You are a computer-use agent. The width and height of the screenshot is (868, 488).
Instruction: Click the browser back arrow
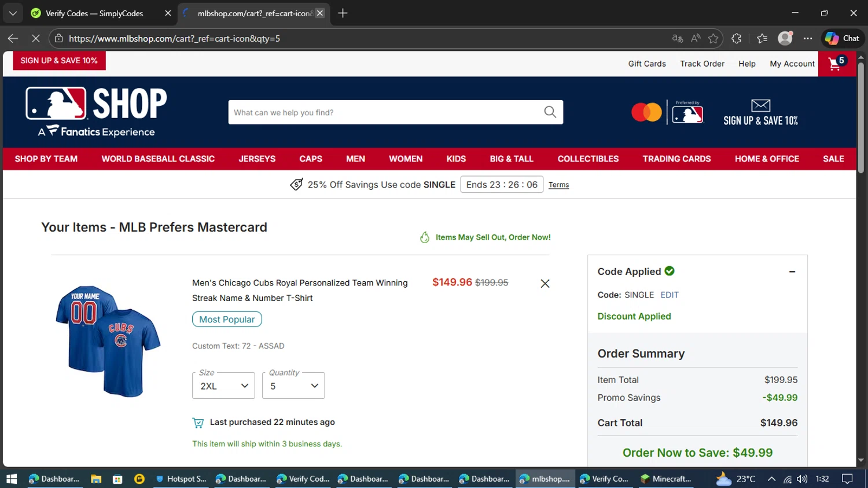[13, 38]
